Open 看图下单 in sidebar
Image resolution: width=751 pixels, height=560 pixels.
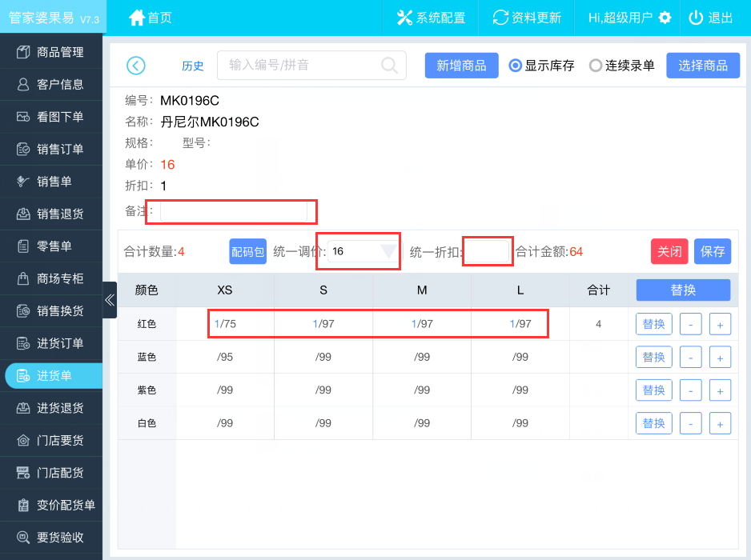(x=51, y=117)
